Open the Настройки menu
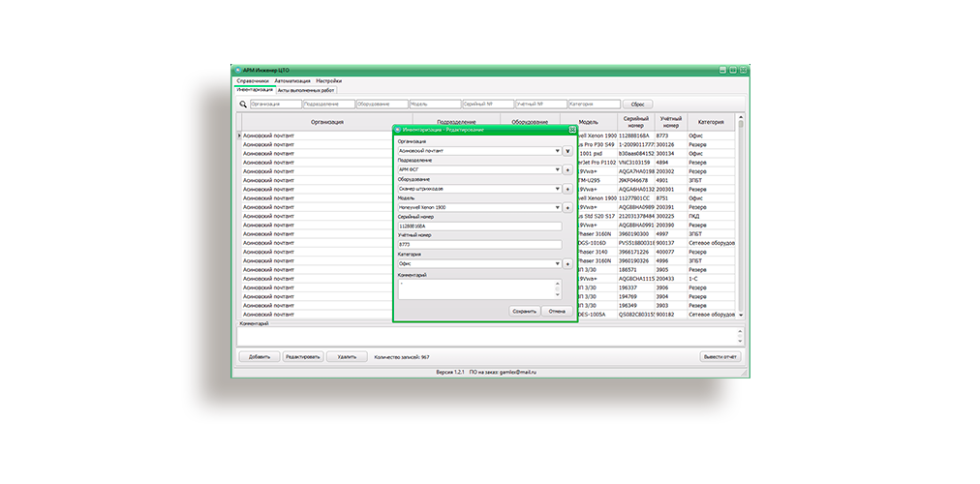This screenshot has width=980, height=484. point(328,80)
